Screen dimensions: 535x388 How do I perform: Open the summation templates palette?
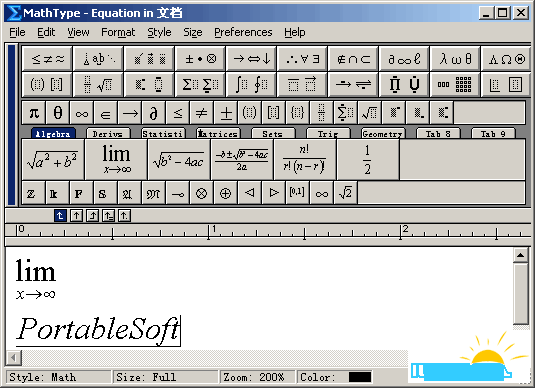pos(200,84)
